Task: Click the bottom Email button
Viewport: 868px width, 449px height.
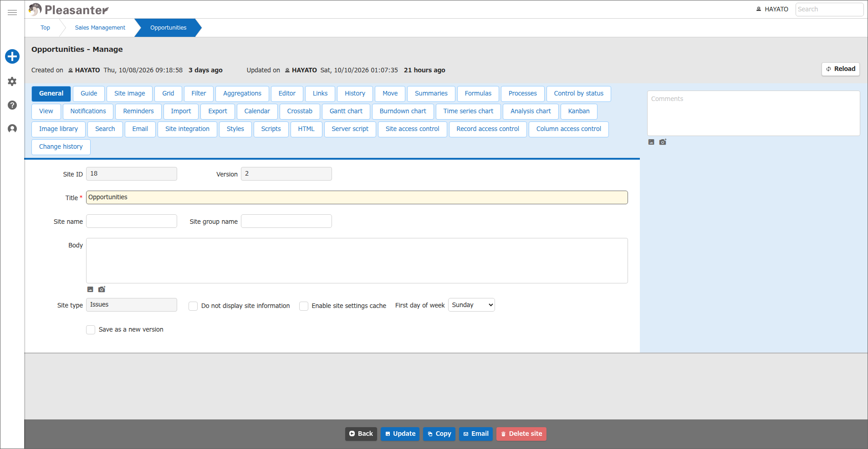Action: [476, 434]
